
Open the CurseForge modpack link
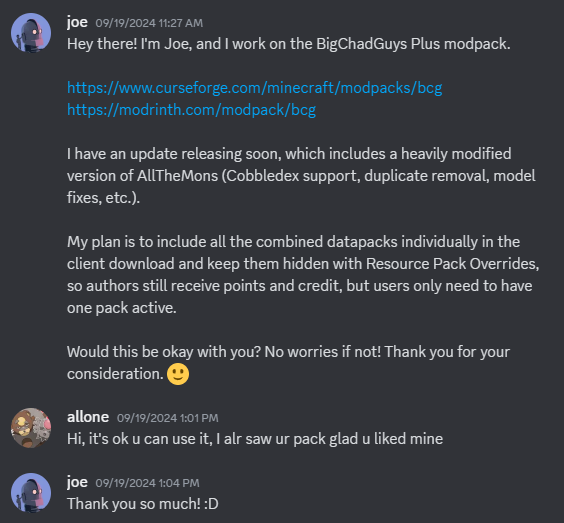[255, 88]
